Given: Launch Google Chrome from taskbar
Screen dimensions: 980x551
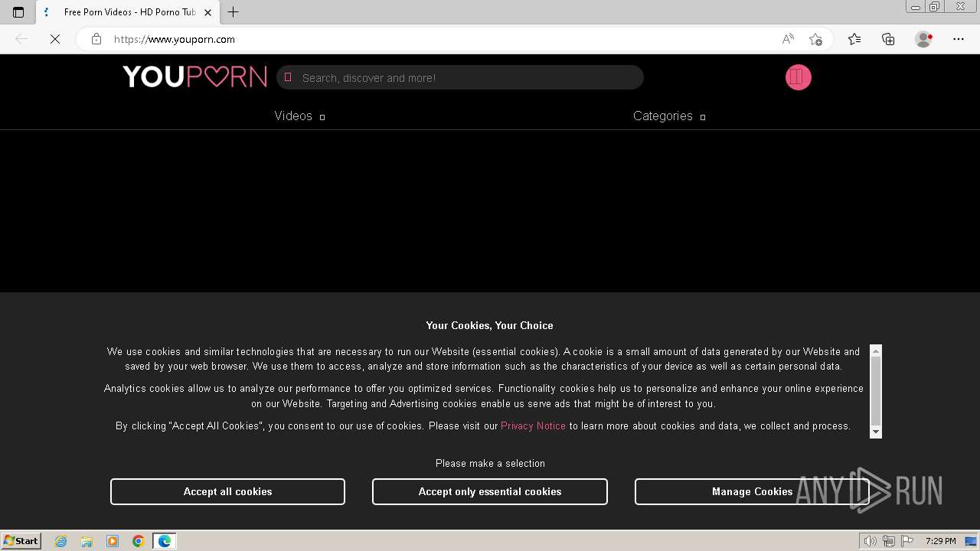Looking at the screenshot, I should 139,541.
